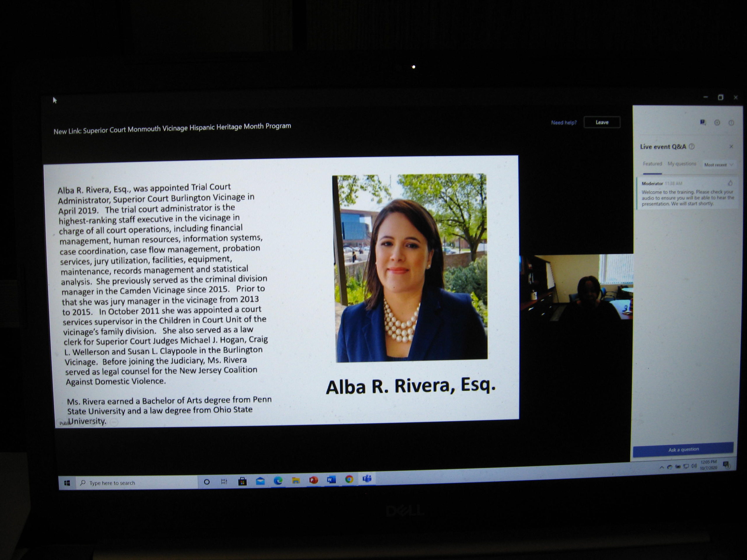Viewport: 747px width, 560px height.
Task: Click the meeting info icon
Action: point(731,123)
